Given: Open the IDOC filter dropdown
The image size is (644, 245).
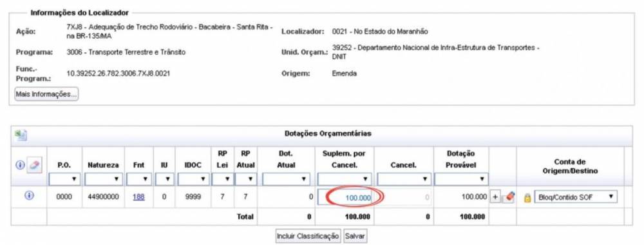Looking at the screenshot, I should click(193, 179).
